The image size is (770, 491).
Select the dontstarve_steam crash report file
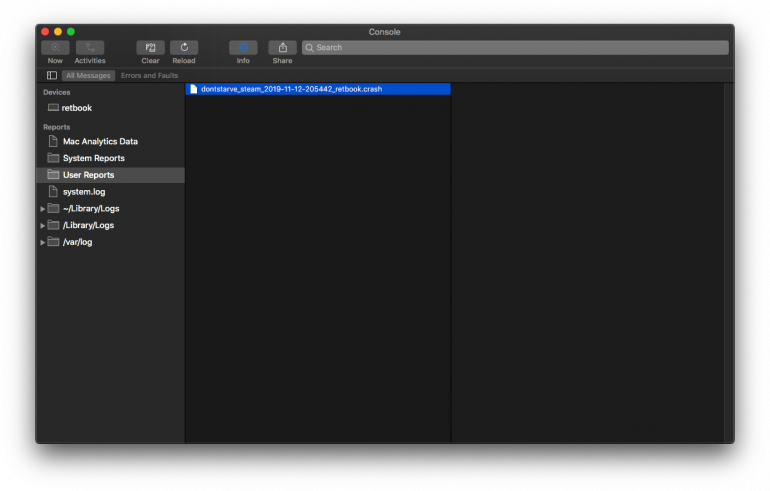(290, 89)
